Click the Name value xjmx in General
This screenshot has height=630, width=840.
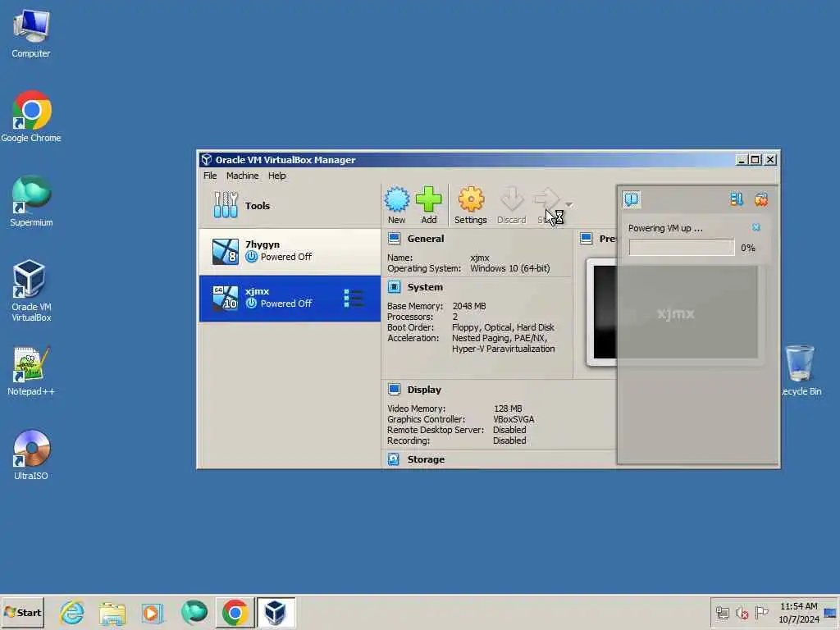pos(479,258)
